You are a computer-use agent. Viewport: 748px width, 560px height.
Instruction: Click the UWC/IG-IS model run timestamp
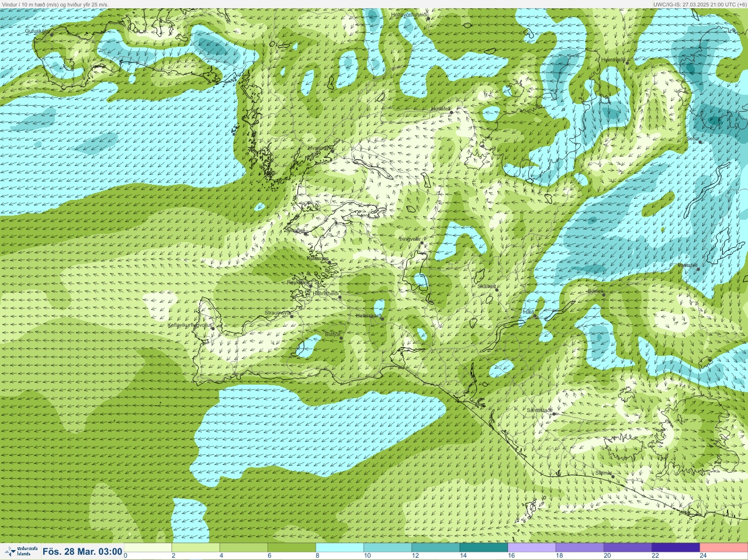[x=700, y=4]
